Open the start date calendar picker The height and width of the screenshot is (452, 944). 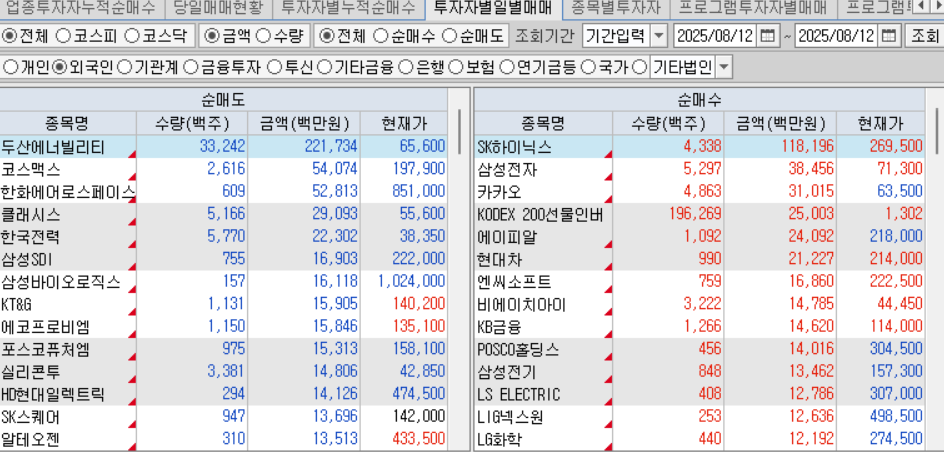point(767,36)
